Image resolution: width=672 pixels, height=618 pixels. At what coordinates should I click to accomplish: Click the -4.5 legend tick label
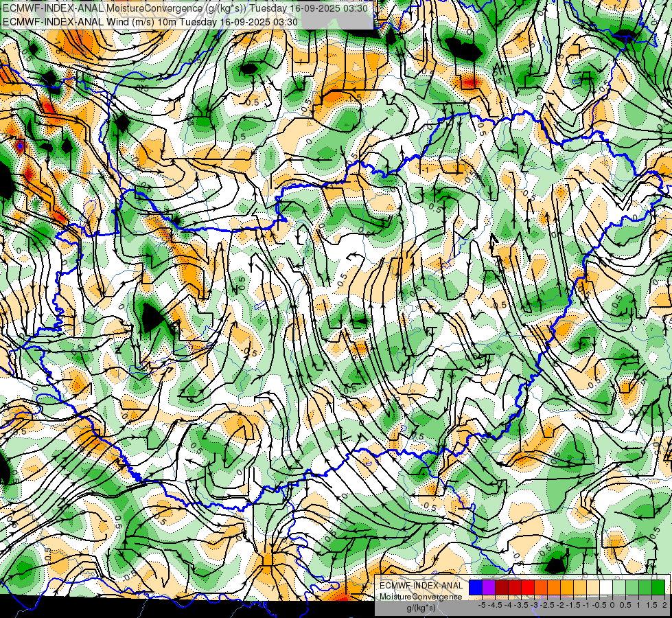pyautogui.click(x=495, y=605)
